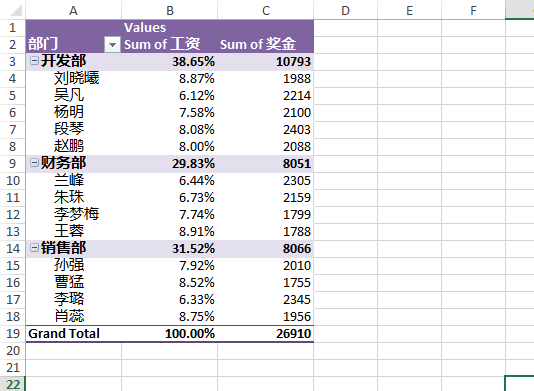Click the 10793 bonus subtotal
This screenshot has height=391, width=534.
tap(266, 61)
